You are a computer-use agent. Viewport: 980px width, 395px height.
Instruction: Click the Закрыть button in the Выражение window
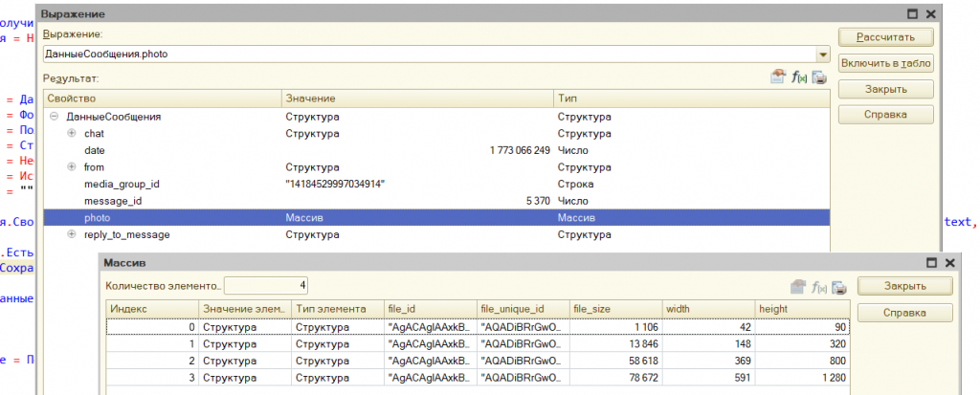click(x=885, y=90)
